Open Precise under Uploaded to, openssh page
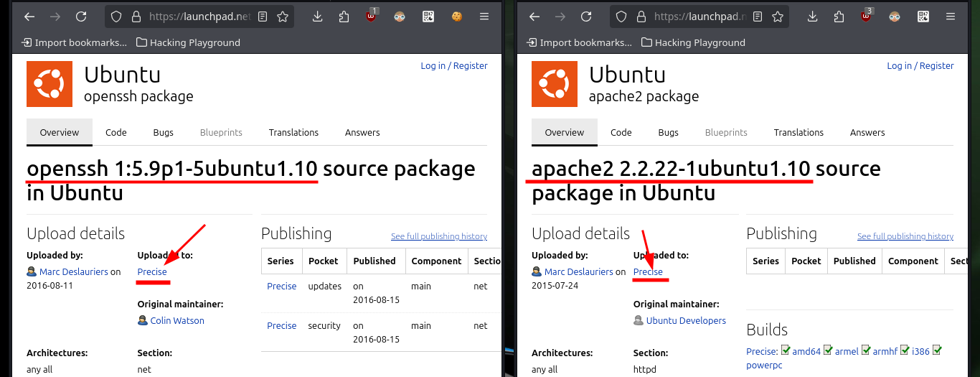The image size is (980, 377). (152, 272)
